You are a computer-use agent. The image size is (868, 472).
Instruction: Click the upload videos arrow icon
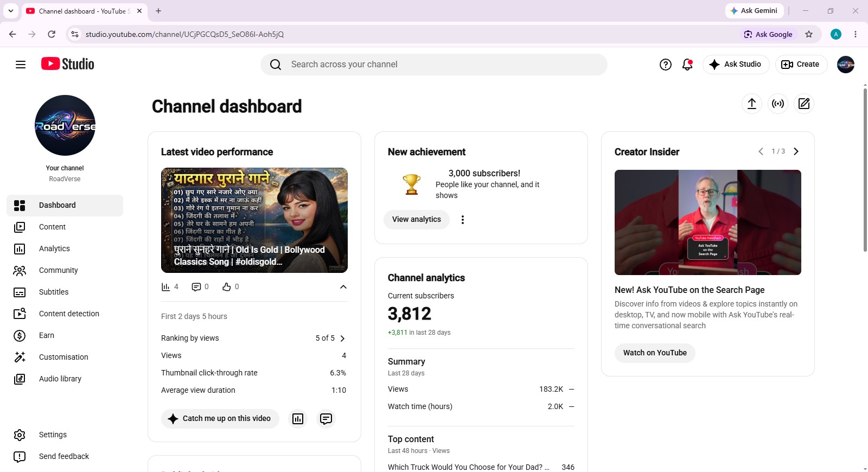tap(752, 104)
